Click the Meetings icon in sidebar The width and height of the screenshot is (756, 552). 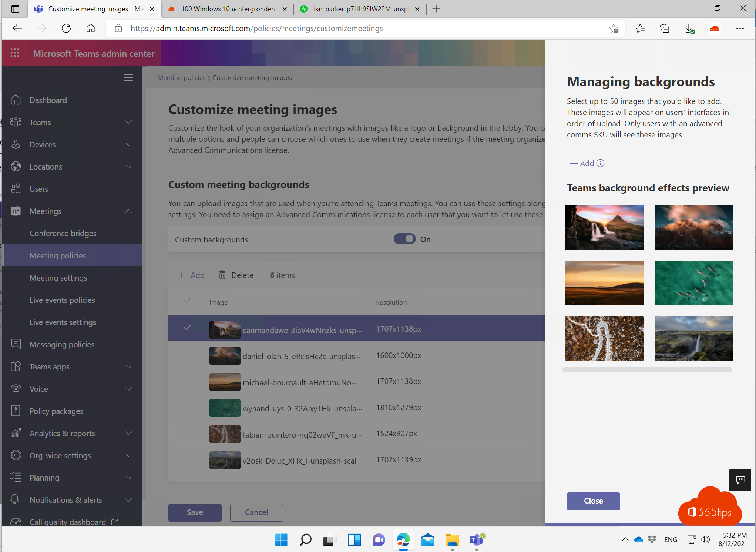click(16, 210)
